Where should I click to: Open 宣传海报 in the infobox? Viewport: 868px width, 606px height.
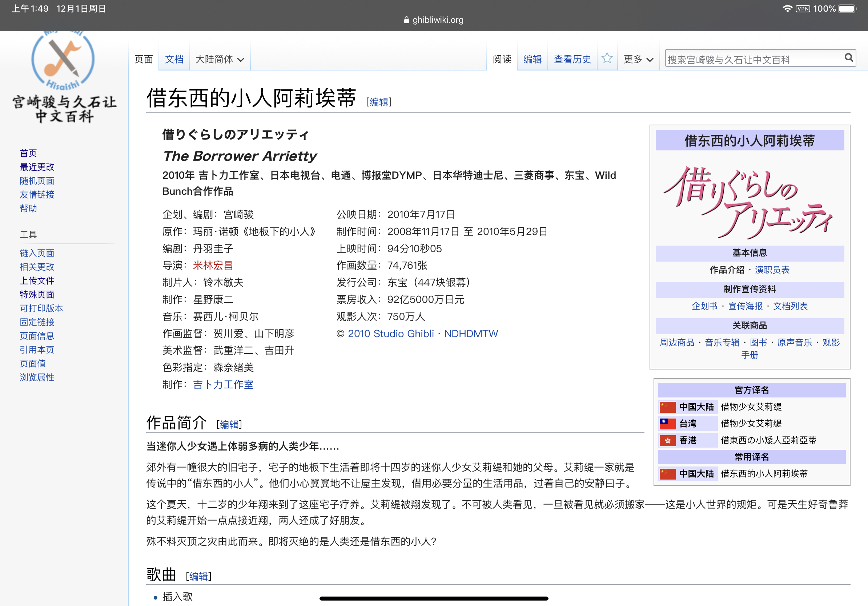746,306
